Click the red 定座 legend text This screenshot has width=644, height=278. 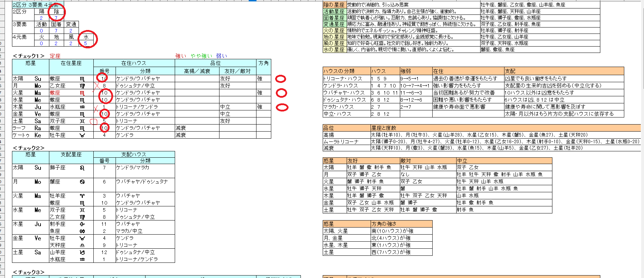(x=55, y=56)
